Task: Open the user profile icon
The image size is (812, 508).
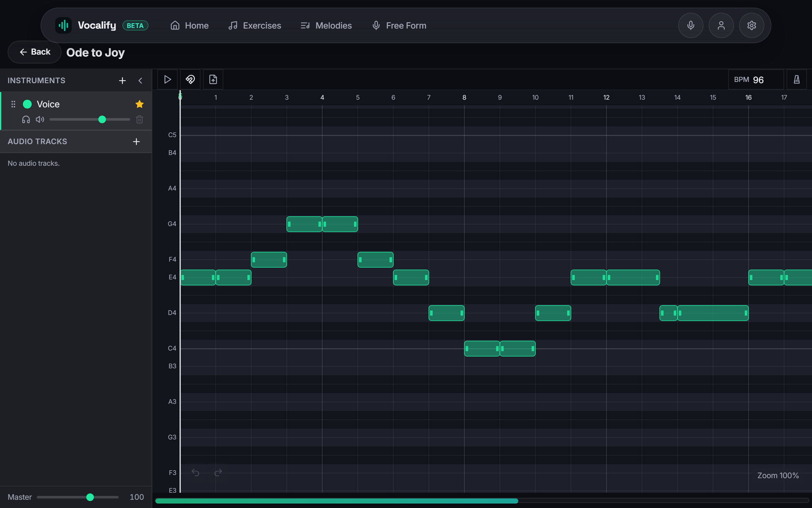Action: pos(721,25)
